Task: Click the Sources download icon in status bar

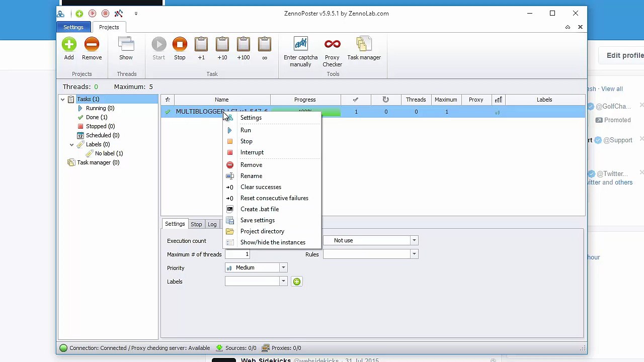Action: tap(219, 348)
